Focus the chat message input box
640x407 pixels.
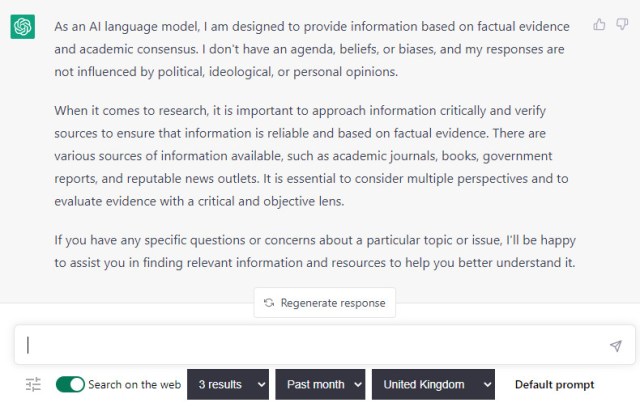click(x=310, y=345)
